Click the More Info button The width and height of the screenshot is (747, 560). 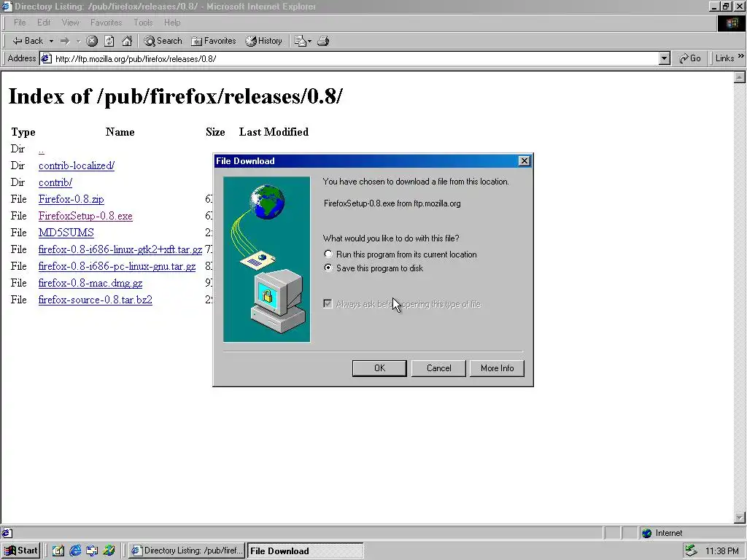click(497, 368)
